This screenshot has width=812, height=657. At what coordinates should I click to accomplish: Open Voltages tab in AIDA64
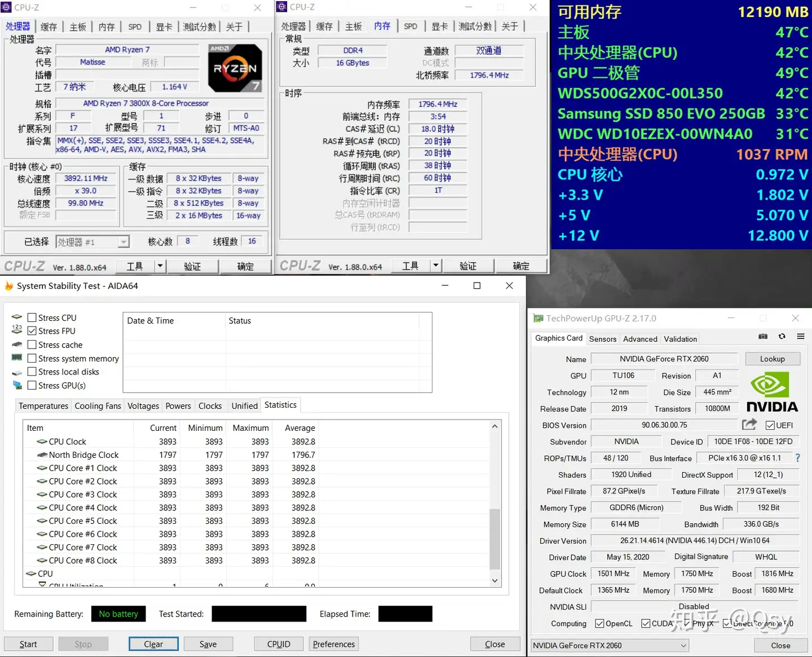coord(143,406)
